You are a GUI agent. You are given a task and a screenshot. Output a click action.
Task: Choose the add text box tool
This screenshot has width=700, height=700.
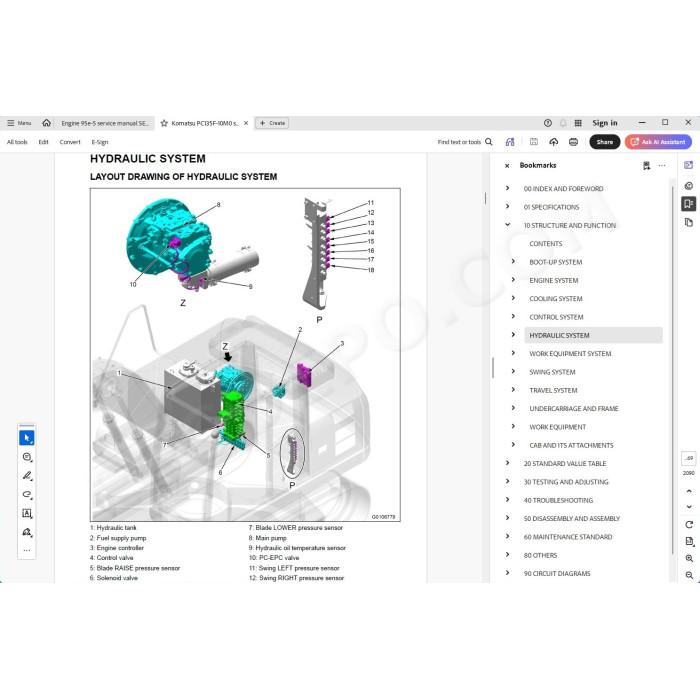tap(27, 513)
